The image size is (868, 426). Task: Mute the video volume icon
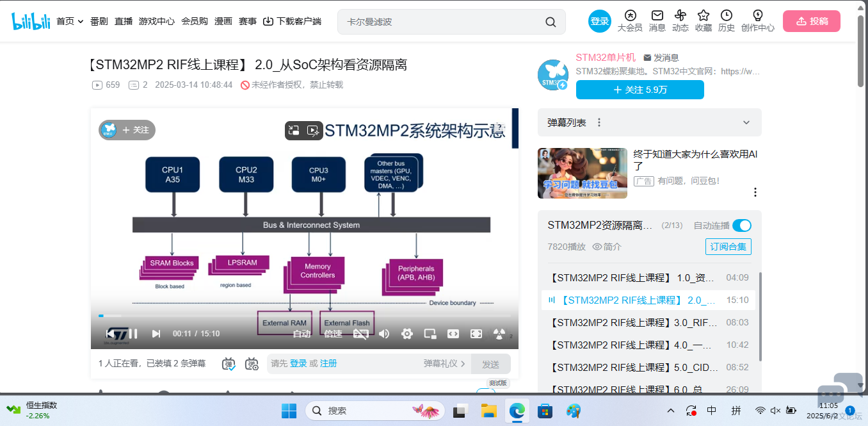[x=384, y=334]
